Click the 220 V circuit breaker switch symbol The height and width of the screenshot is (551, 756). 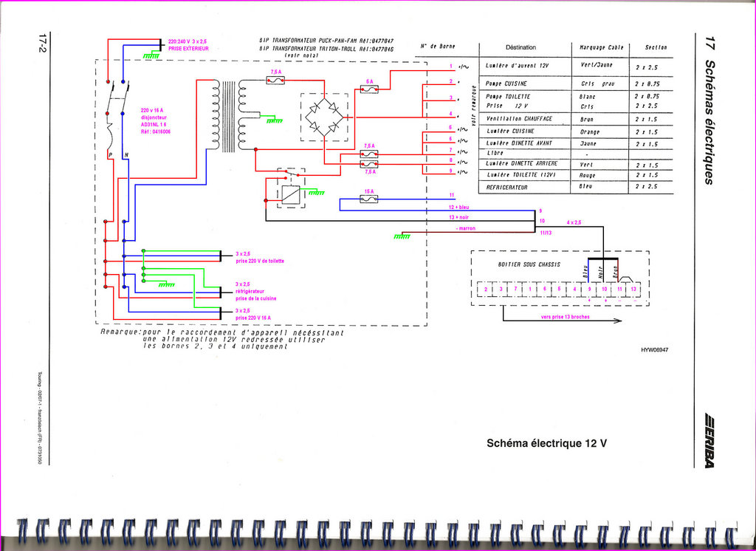[116, 103]
